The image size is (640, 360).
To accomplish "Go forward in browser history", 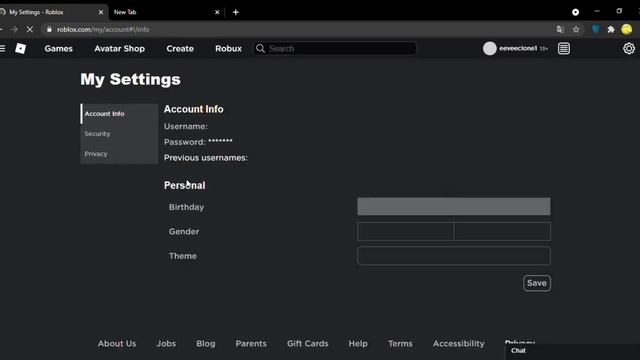I will click(14, 29).
